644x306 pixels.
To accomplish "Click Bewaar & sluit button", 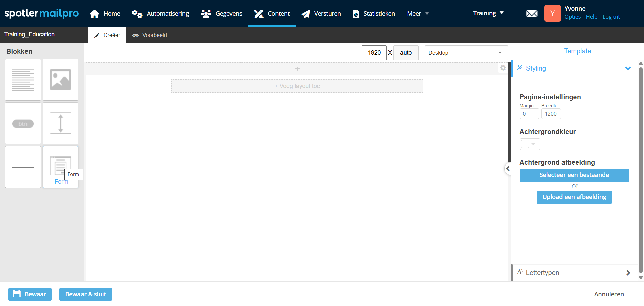I will (86, 294).
